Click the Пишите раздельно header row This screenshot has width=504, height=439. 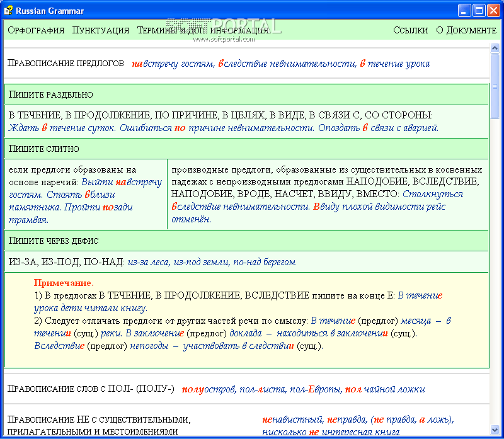[246, 94]
